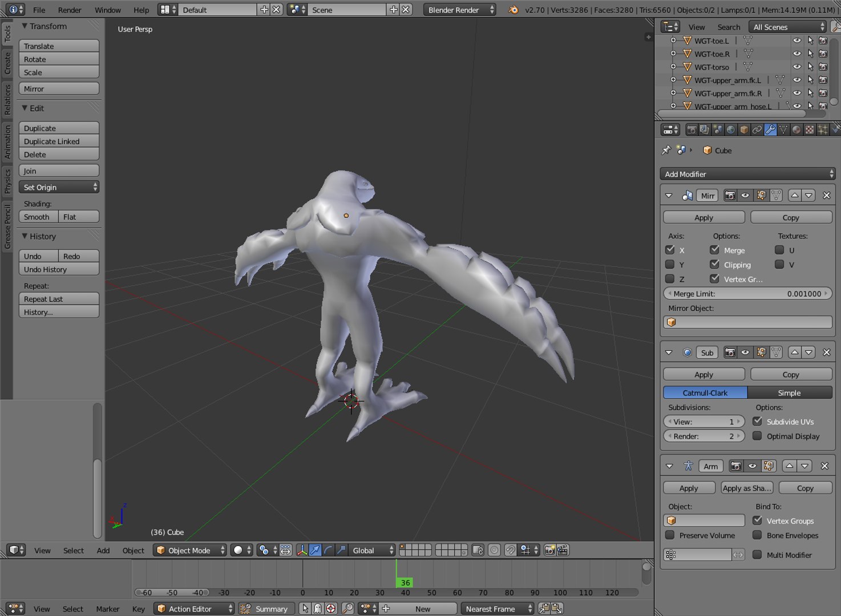The image size is (841, 616).
Task: Apply the Subsurf modifier
Action: tap(703, 375)
